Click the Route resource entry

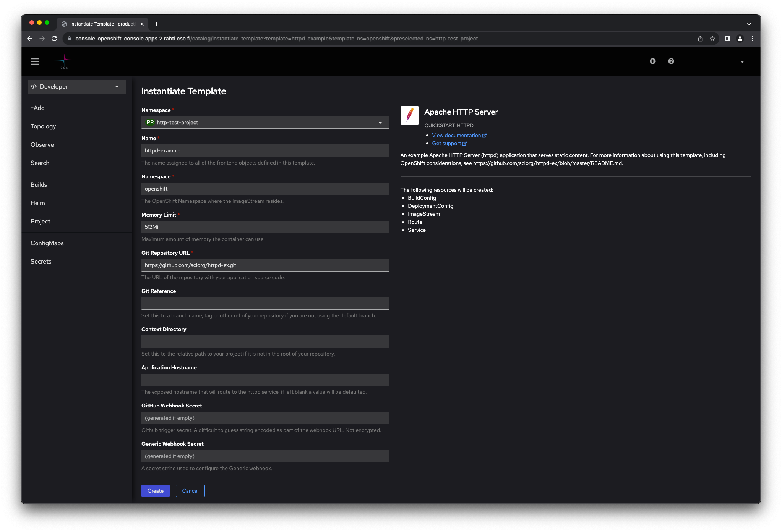coord(415,222)
